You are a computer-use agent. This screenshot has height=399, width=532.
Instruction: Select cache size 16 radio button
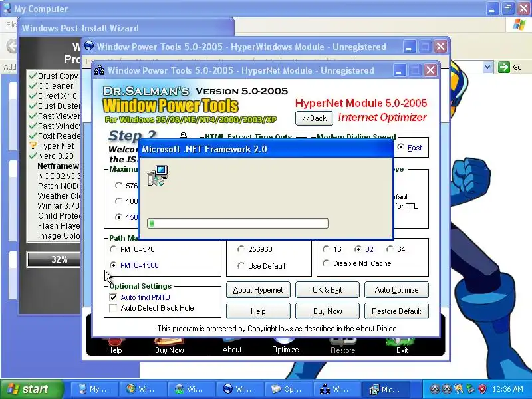[x=326, y=249]
